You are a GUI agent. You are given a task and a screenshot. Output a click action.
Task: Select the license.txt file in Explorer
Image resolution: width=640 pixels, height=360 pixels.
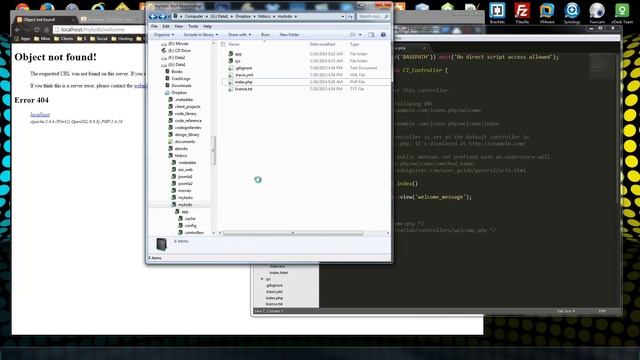[244, 89]
